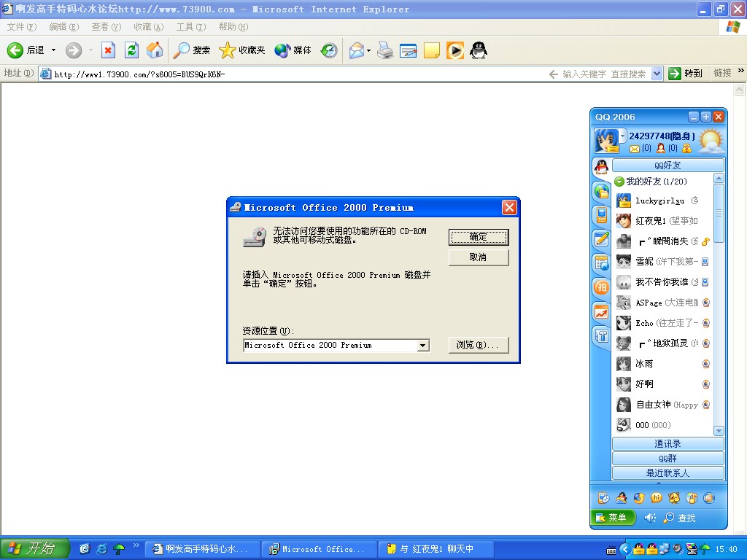Screen dimensions: 747x560
Task: Open browsing history clock icon
Action: click(x=329, y=50)
